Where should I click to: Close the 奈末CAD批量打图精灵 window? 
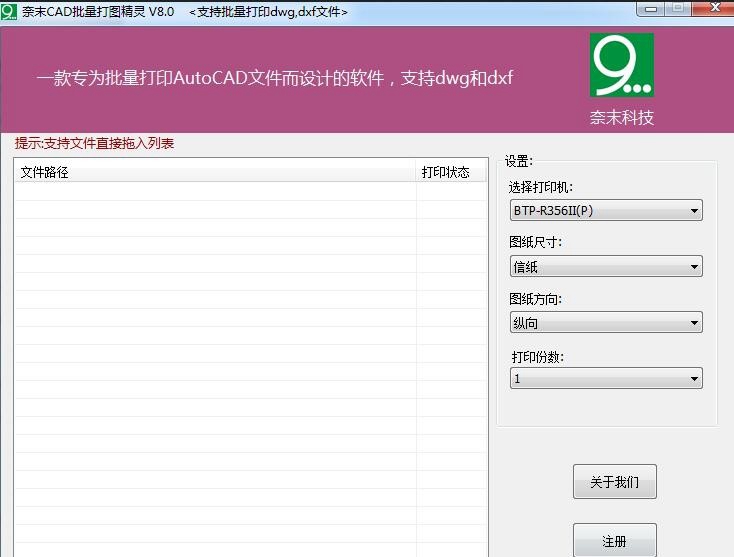point(713,8)
